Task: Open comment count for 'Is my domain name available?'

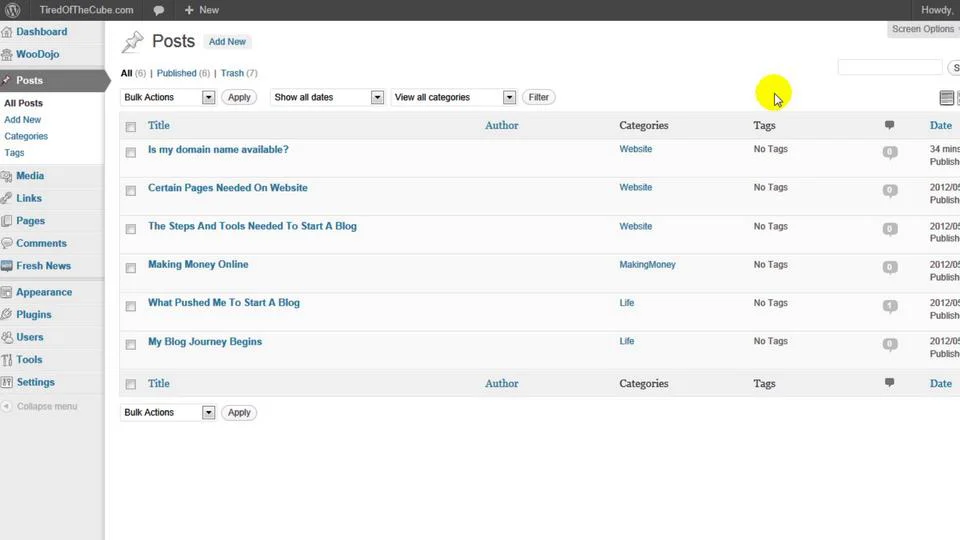Action: (890, 152)
